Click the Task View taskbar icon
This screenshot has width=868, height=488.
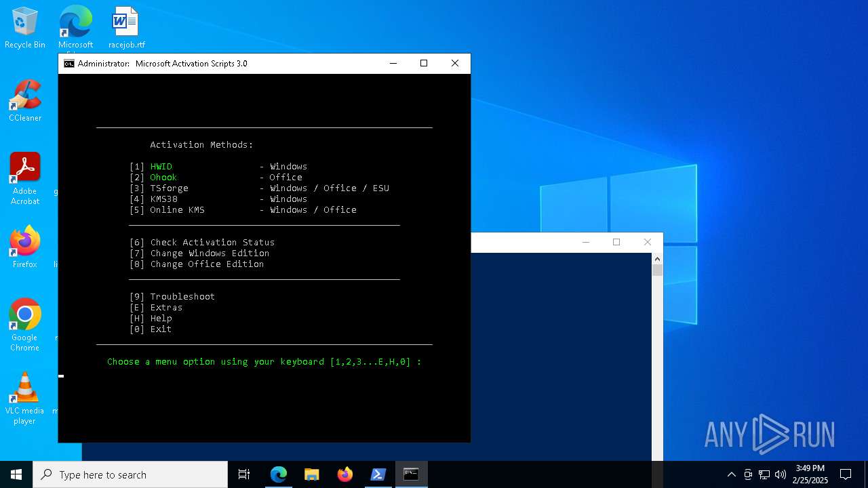click(x=244, y=474)
